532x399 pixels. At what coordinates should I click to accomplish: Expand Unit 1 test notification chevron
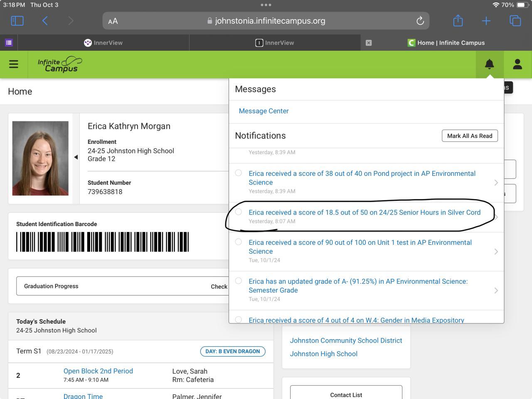point(496,251)
